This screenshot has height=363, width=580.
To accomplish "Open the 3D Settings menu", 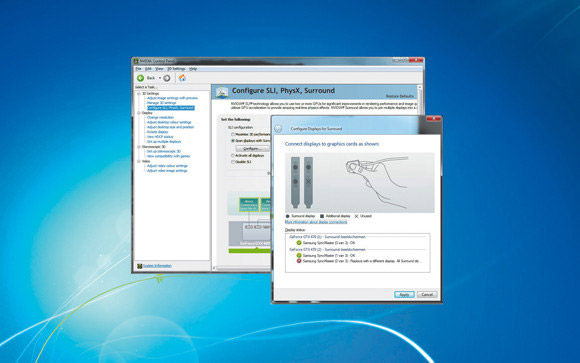I will tap(176, 69).
